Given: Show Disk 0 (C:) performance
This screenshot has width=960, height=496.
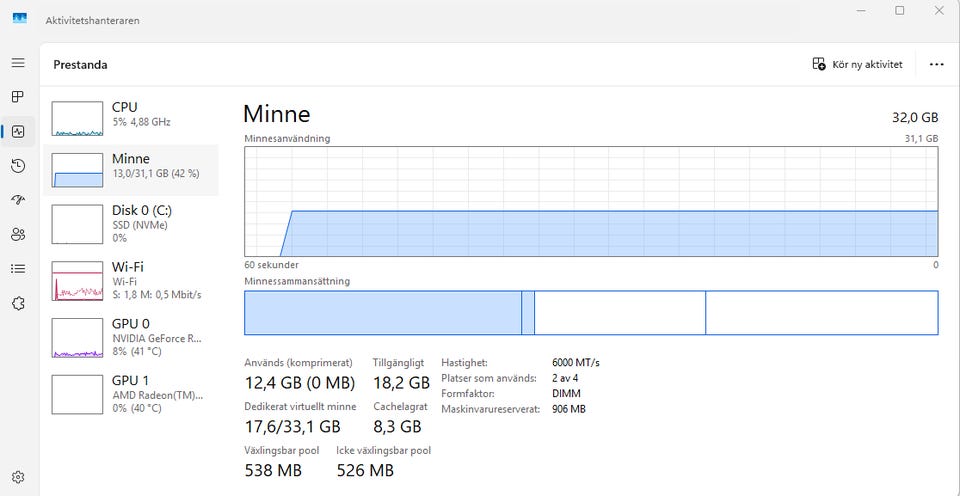Looking at the screenshot, I should 130,223.
